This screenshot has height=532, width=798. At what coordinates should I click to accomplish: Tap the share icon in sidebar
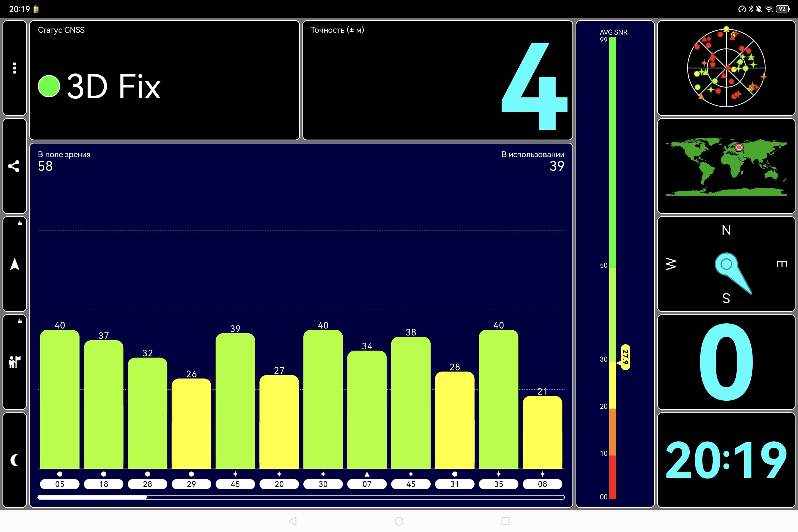point(14,166)
